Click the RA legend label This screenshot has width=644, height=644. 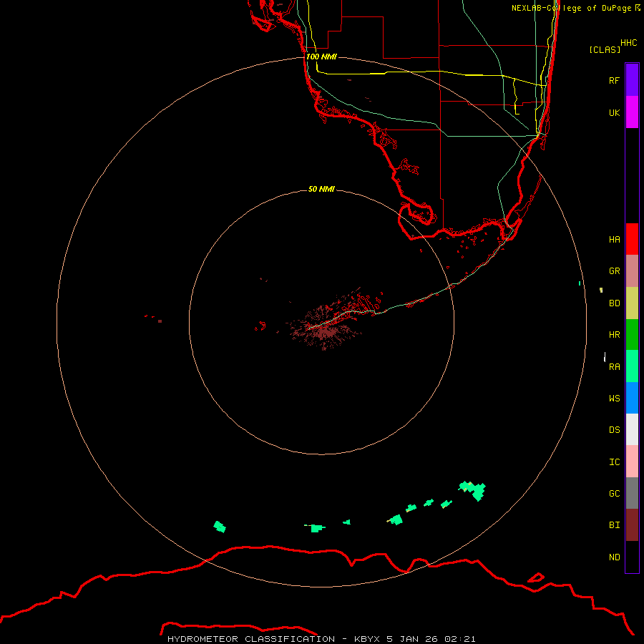(614, 367)
